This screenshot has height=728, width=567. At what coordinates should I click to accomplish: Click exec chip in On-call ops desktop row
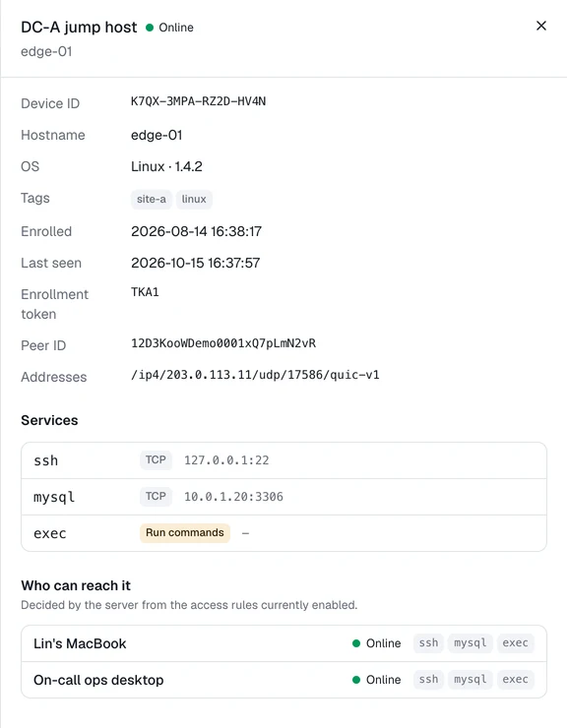point(516,679)
